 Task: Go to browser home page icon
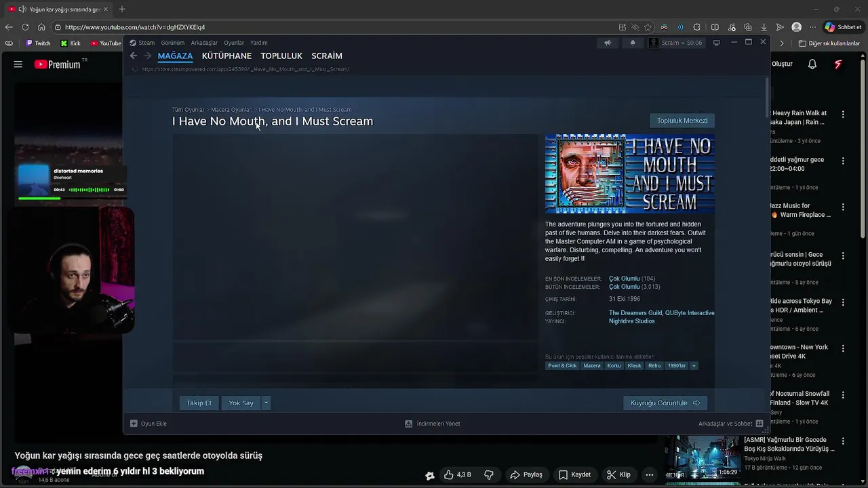(x=41, y=27)
